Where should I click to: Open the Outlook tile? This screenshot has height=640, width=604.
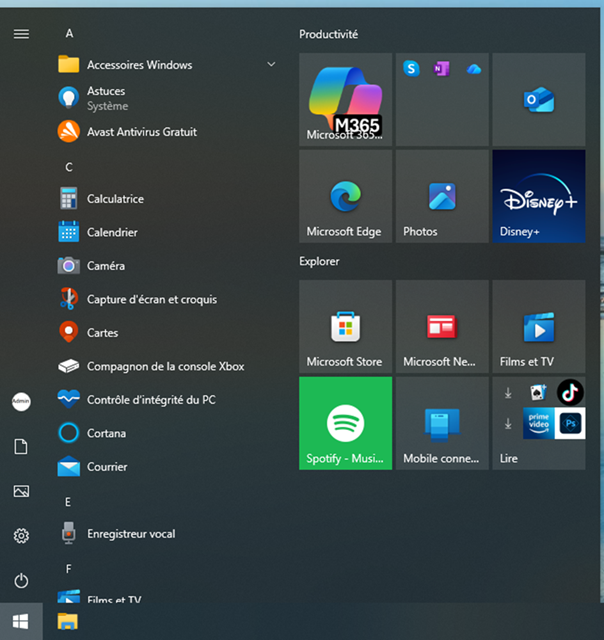tap(539, 100)
